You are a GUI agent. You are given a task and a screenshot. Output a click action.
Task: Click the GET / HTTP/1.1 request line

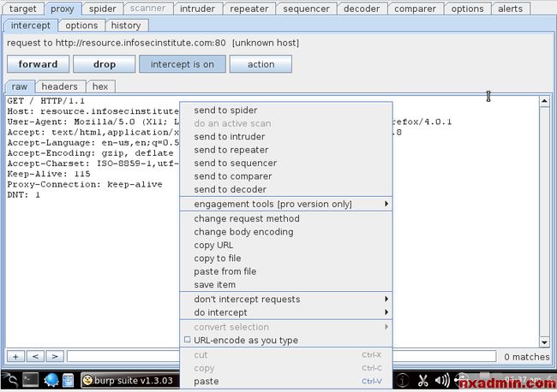click(45, 101)
